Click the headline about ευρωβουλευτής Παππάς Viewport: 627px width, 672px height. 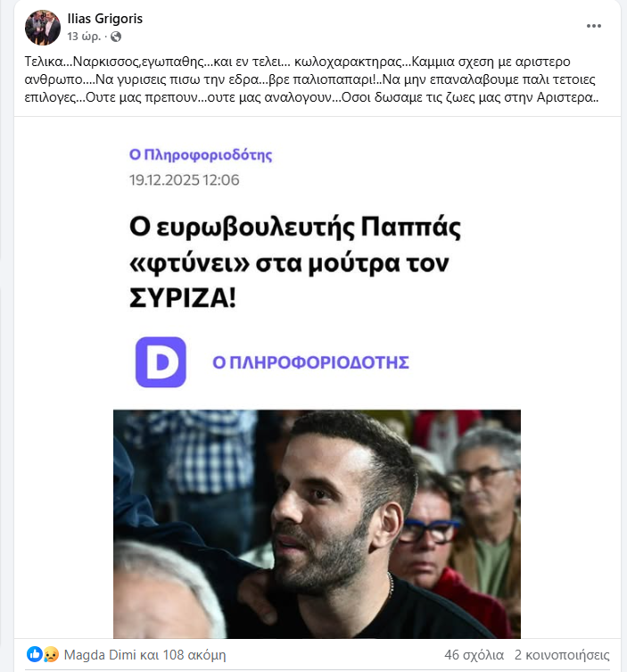295,262
